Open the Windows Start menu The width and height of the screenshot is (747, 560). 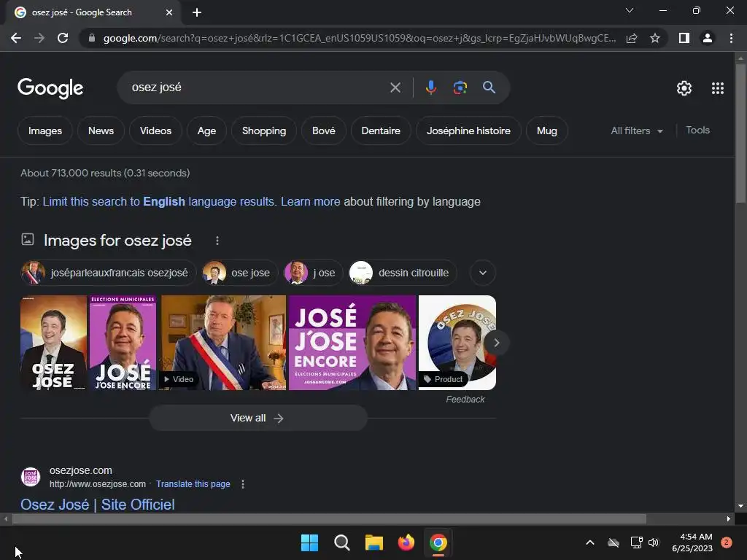[309, 542]
